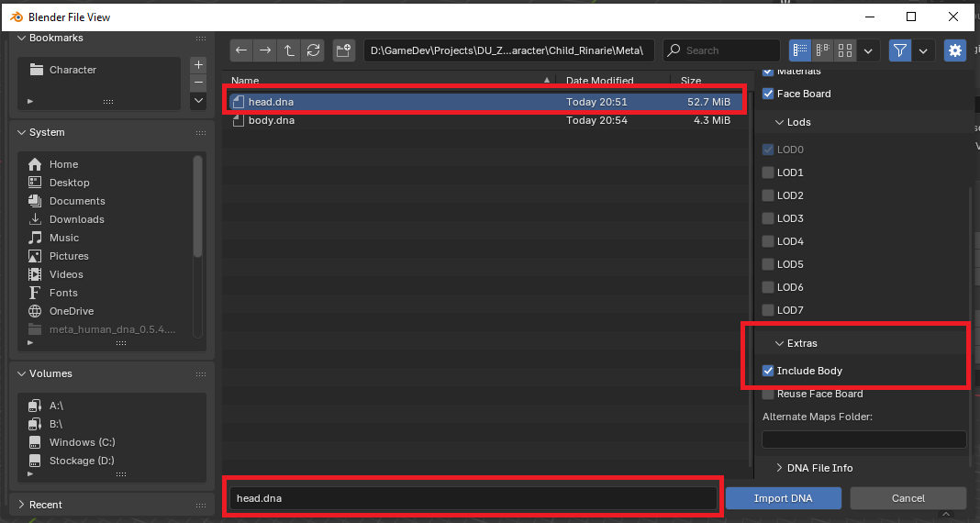The image size is (980, 523).
Task: Click the Alternate Maps Folder field
Action: [863, 440]
